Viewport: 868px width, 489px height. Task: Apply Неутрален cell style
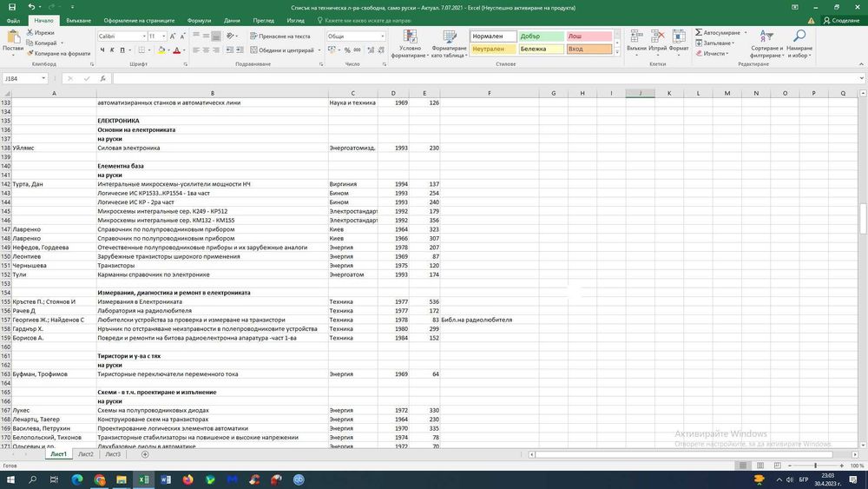coord(493,49)
